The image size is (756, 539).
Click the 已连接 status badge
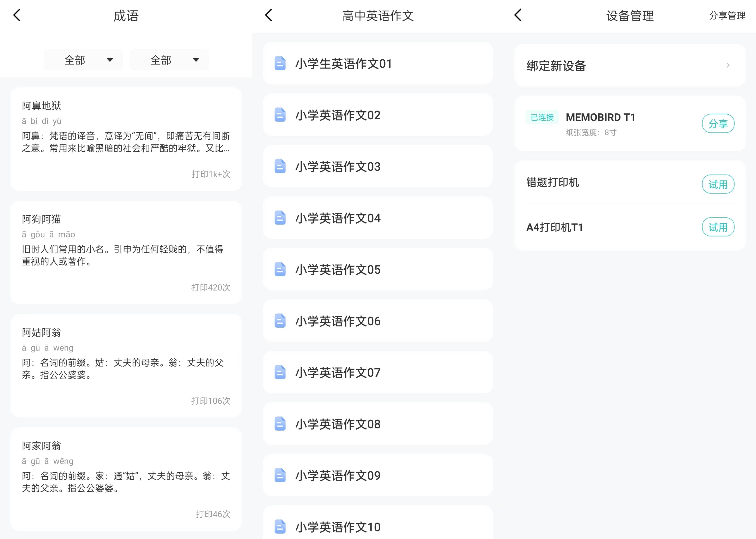tap(542, 117)
